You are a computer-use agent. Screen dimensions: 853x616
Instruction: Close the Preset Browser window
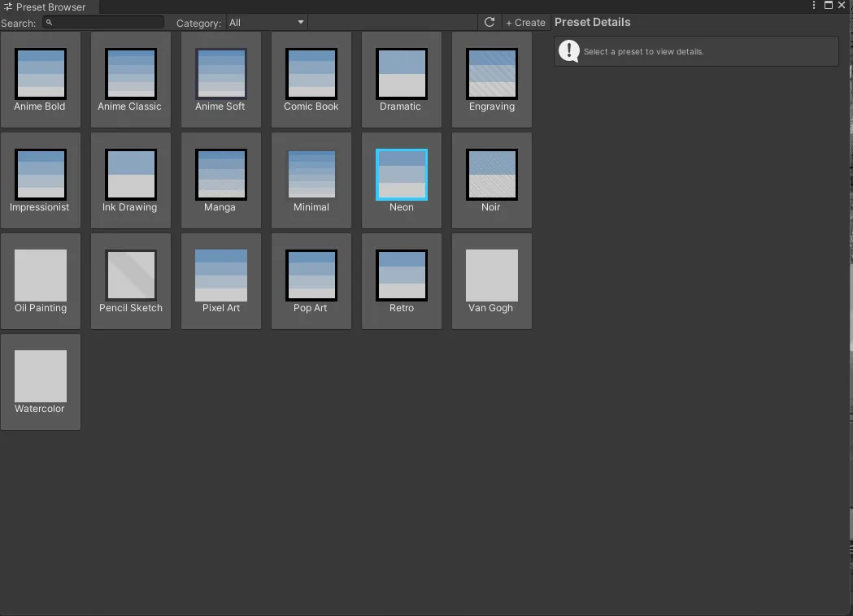pyautogui.click(x=842, y=6)
